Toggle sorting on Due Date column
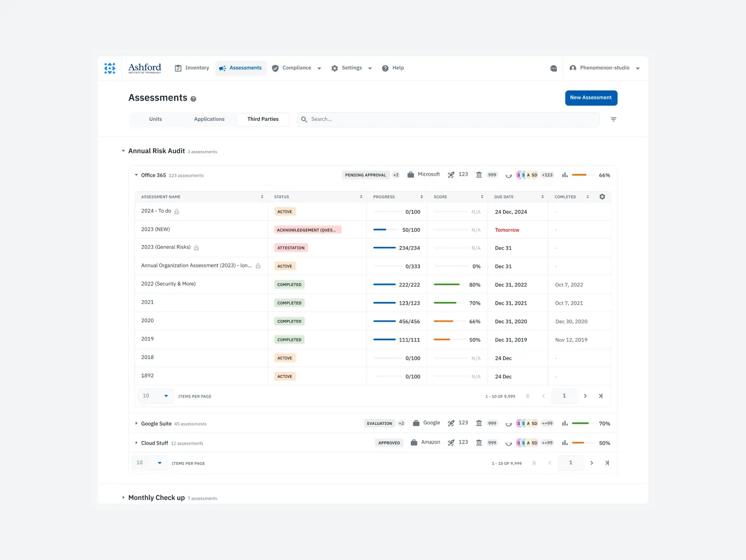 tap(542, 197)
